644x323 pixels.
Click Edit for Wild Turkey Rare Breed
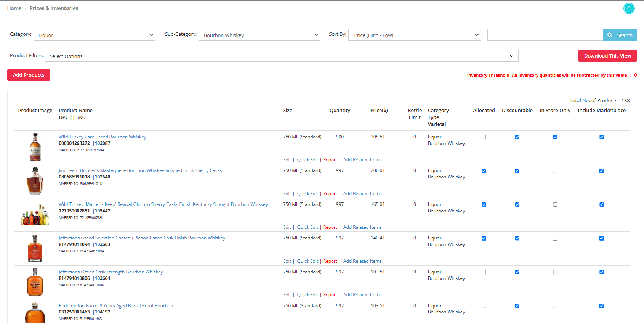coord(287,160)
